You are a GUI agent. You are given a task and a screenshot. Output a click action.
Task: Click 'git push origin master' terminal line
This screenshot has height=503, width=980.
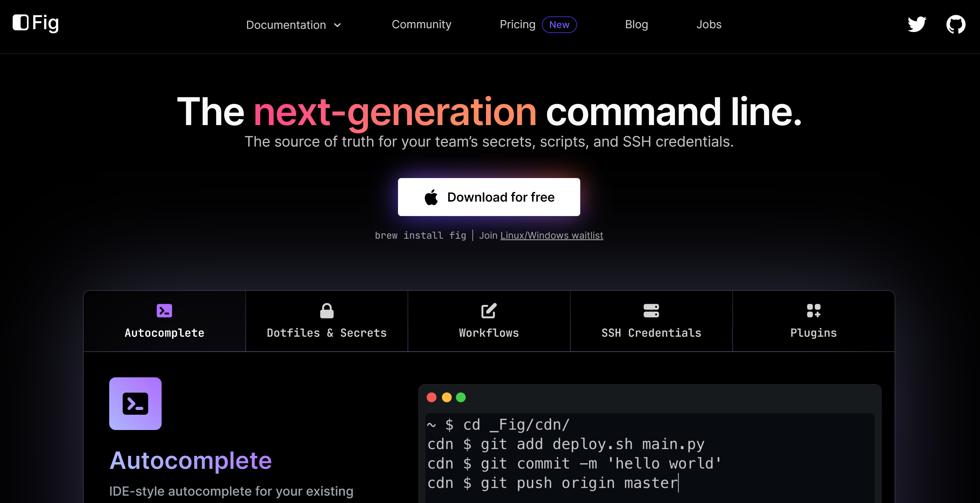coord(553,483)
